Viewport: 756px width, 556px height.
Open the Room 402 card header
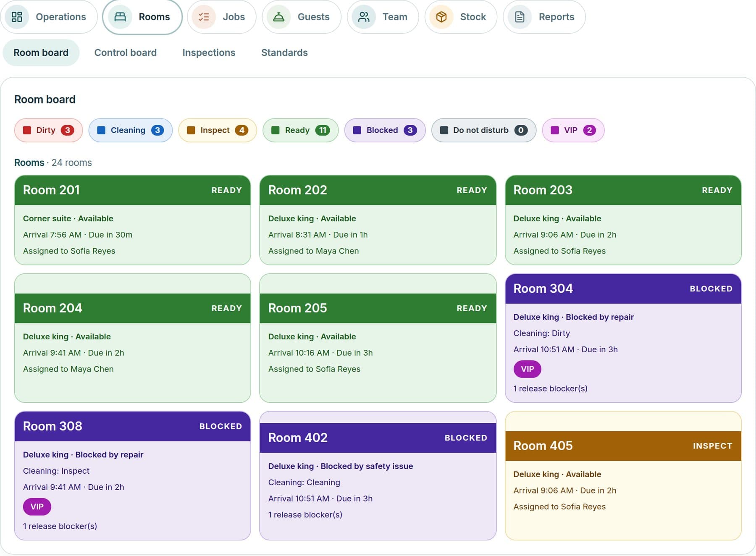(378, 438)
